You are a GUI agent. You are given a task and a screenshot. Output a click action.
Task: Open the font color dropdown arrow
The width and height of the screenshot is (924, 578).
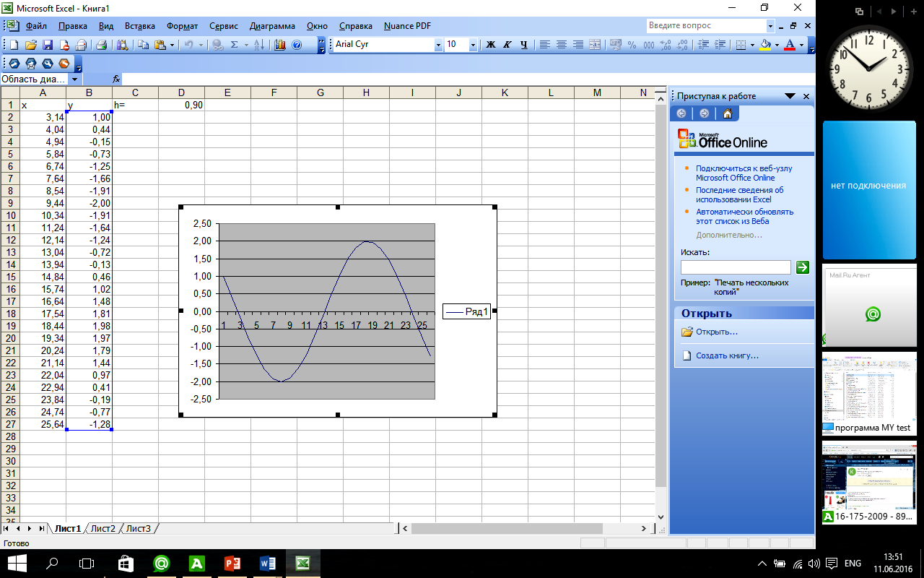(801, 45)
